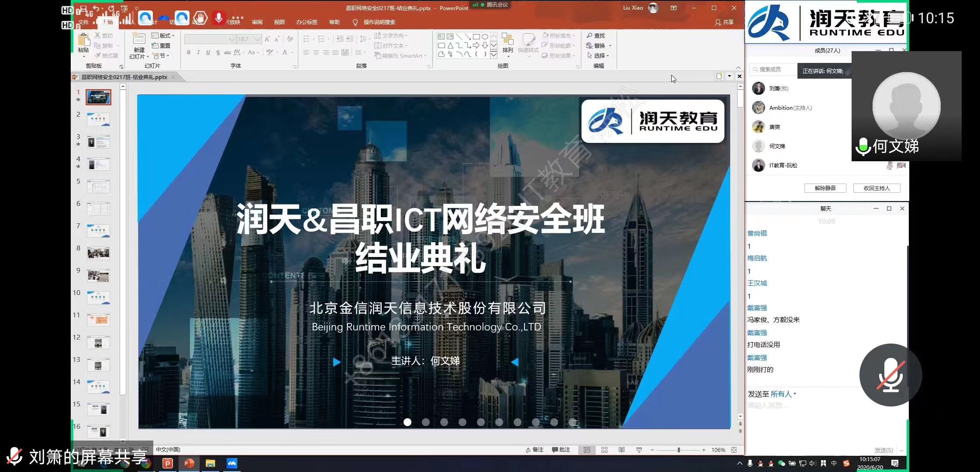Open reading view from status bar
980x472 pixels.
pos(621,450)
